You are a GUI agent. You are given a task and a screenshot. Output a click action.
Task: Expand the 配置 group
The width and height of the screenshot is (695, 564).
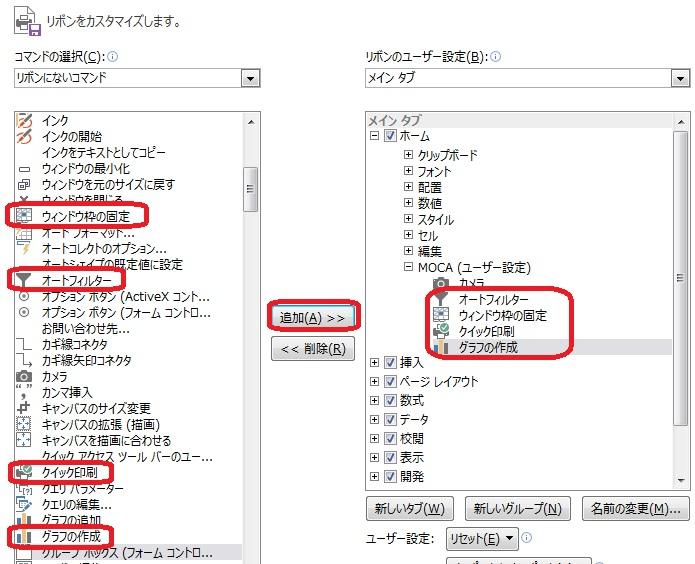[x=408, y=187]
